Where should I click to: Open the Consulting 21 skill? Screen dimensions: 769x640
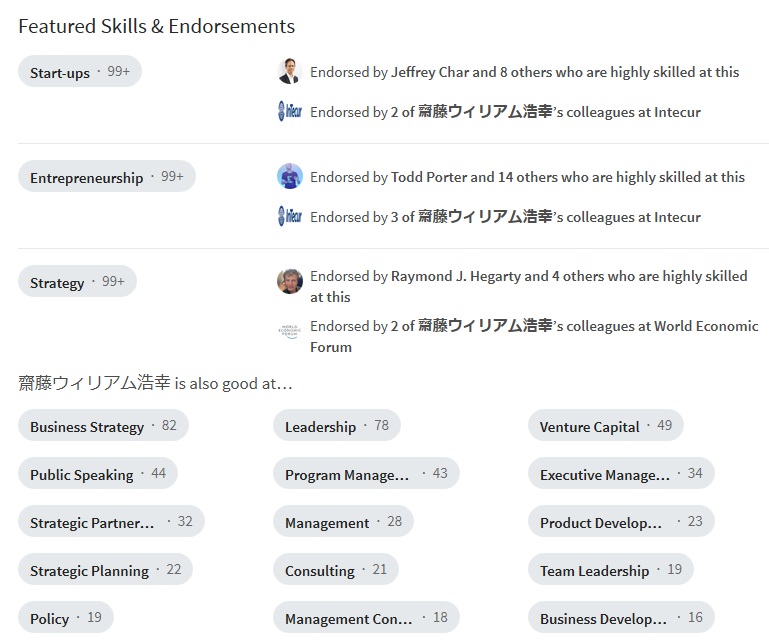click(x=336, y=570)
